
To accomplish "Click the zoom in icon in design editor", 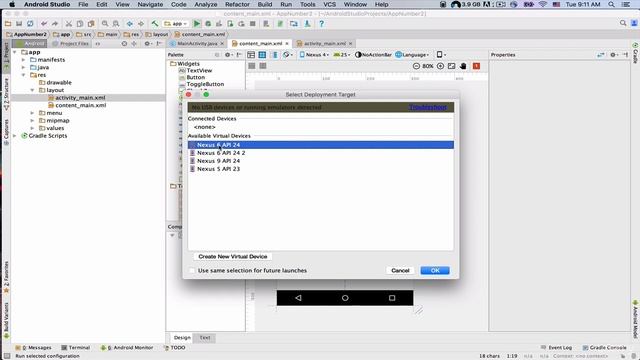I will point(440,66).
